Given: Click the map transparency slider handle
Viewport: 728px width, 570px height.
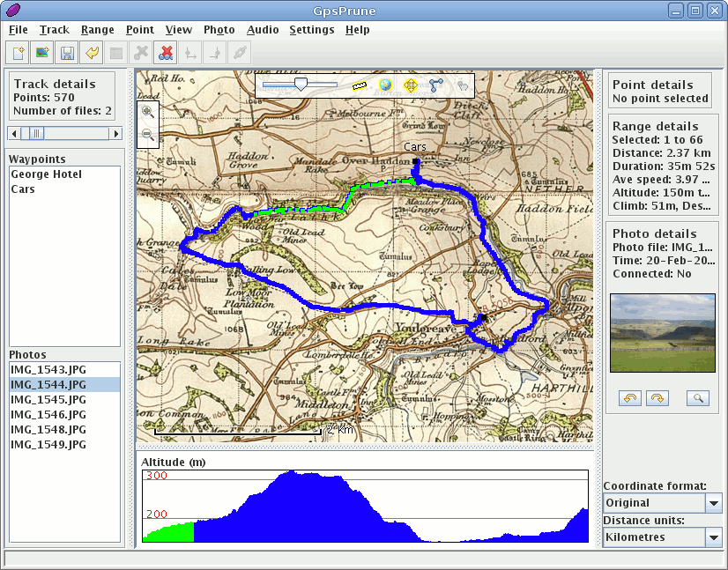Looking at the screenshot, I should [x=301, y=85].
